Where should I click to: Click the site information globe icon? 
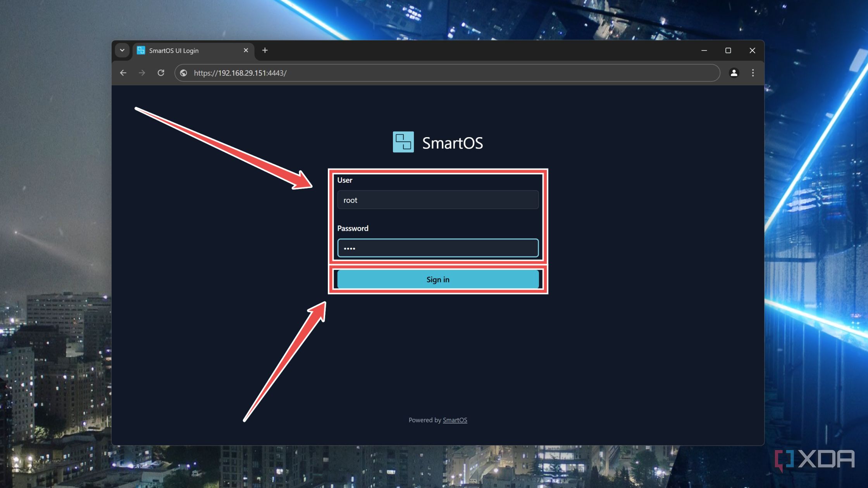(183, 73)
